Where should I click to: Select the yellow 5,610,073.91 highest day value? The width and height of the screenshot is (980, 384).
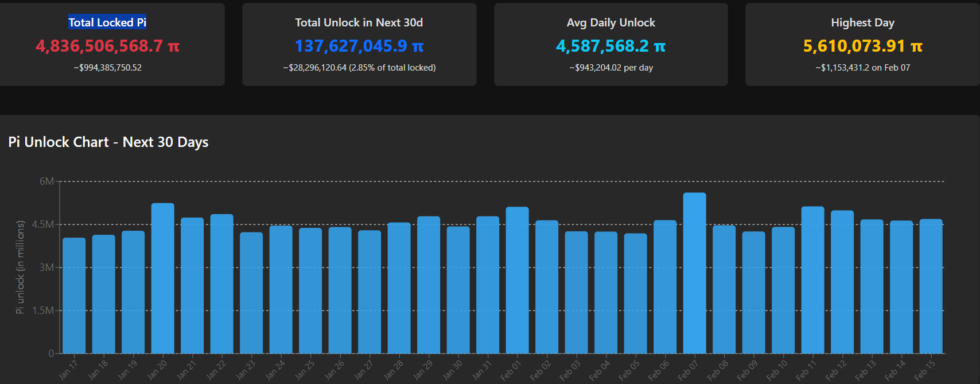click(854, 46)
